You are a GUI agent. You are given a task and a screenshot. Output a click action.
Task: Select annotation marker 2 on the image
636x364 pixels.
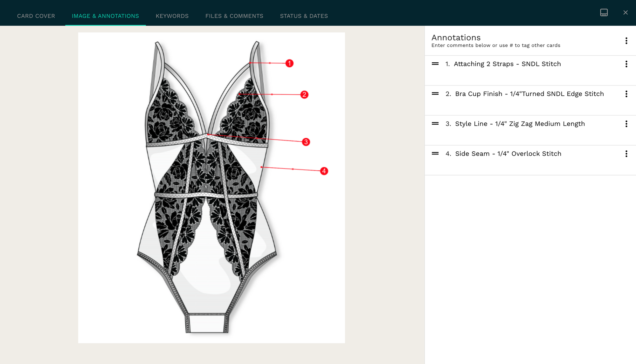tap(304, 94)
